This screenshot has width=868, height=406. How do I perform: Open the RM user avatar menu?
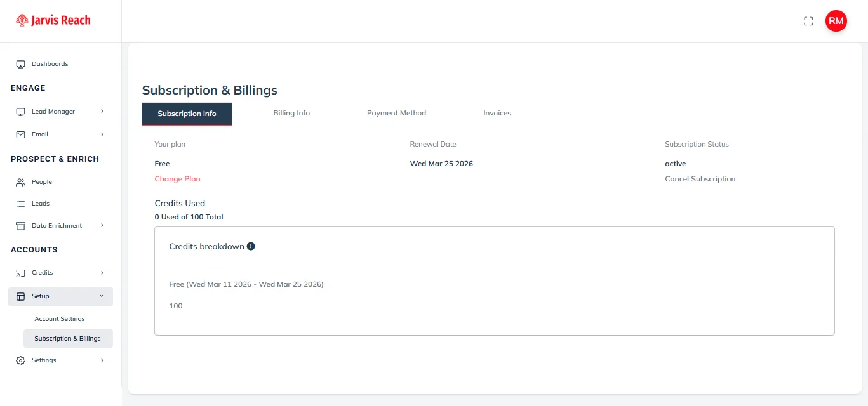[x=836, y=21]
